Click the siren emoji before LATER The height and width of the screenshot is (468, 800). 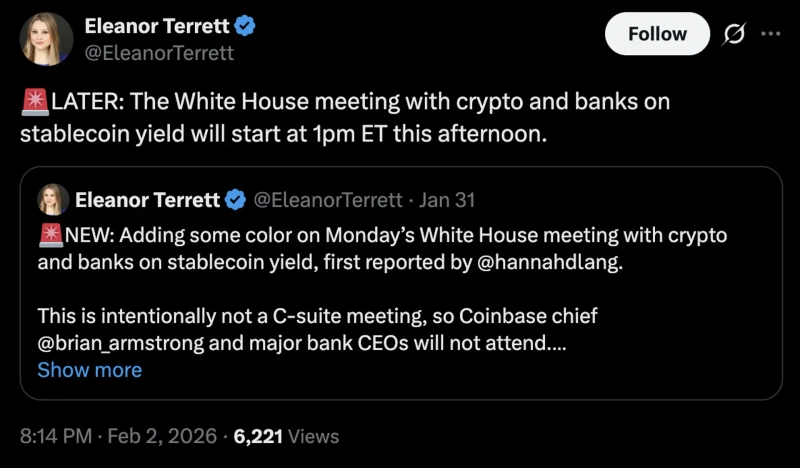tap(35, 102)
